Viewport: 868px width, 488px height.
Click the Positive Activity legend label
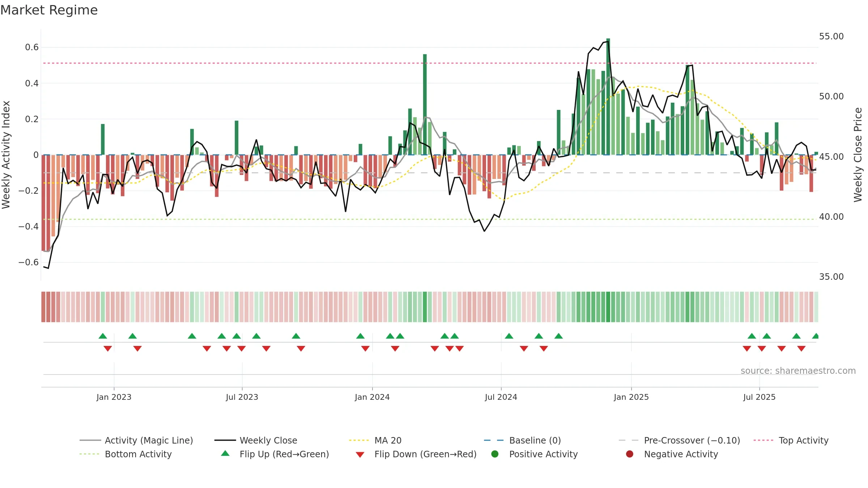pyautogui.click(x=543, y=454)
